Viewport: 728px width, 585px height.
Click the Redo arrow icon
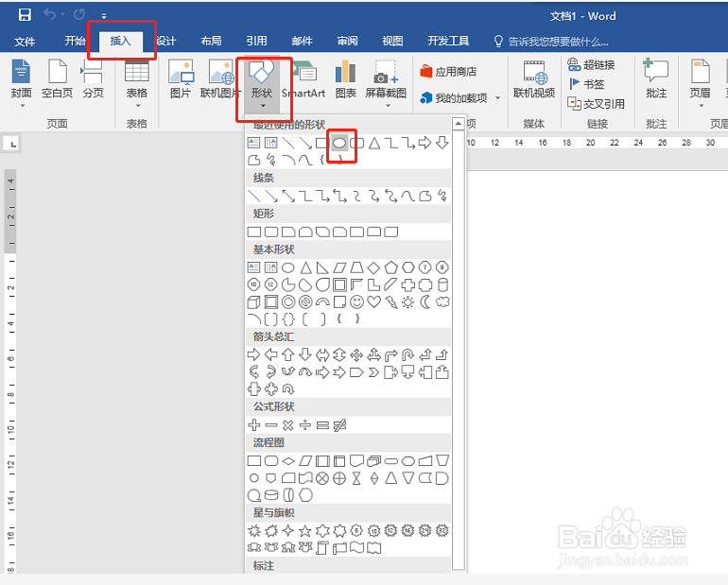coord(79,15)
